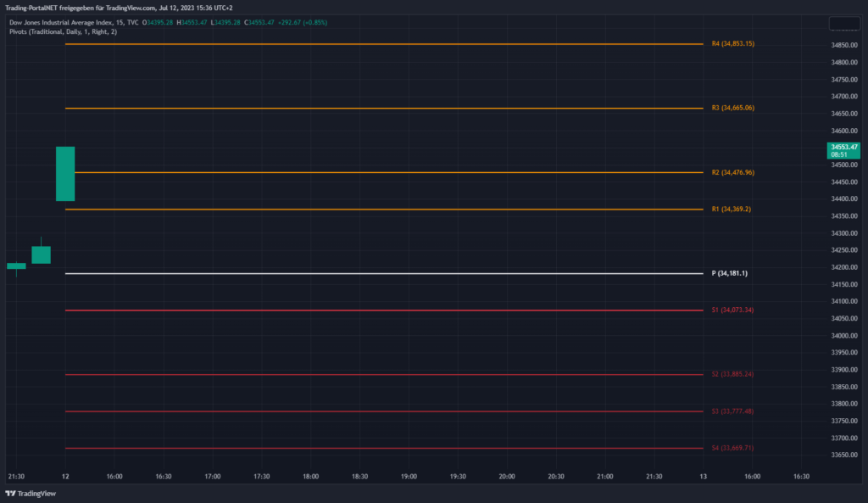
Task: Click the 12 date marker on time axis
Action: [x=66, y=477]
